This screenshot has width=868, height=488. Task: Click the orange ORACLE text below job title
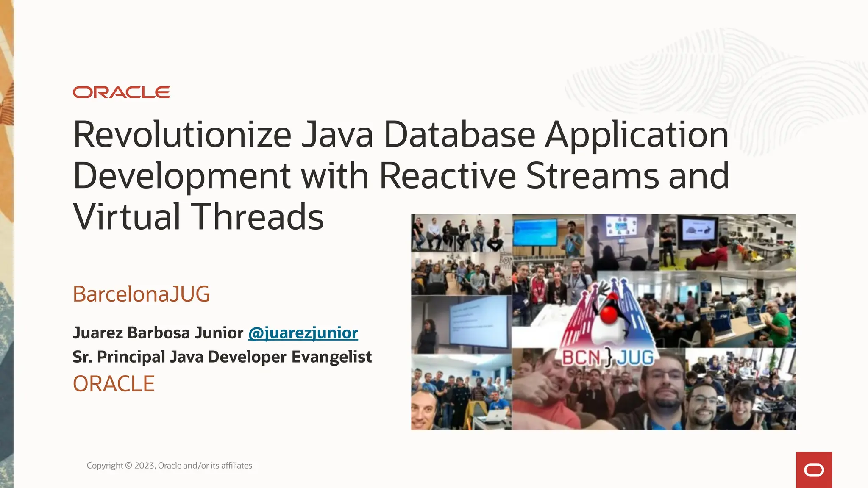pos(114,384)
